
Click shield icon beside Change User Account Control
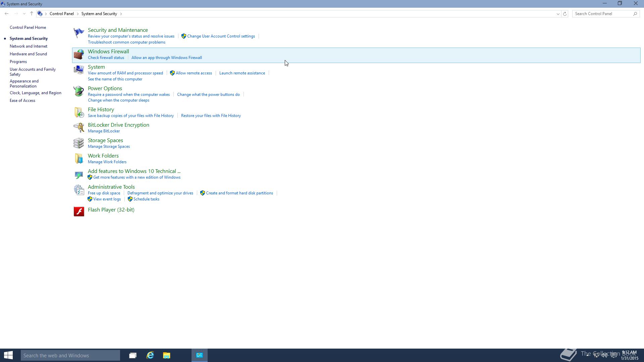pyautogui.click(x=184, y=36)
